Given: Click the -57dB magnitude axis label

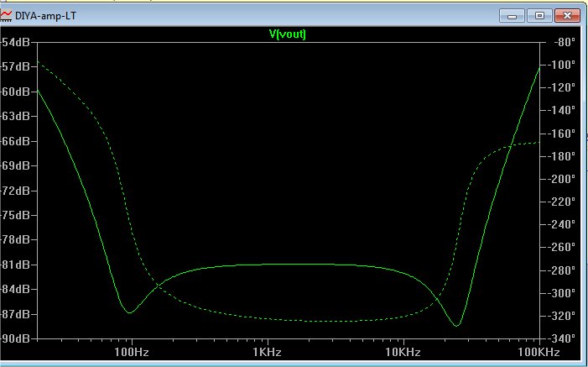Looking at the screenshot, I should 15,67.
